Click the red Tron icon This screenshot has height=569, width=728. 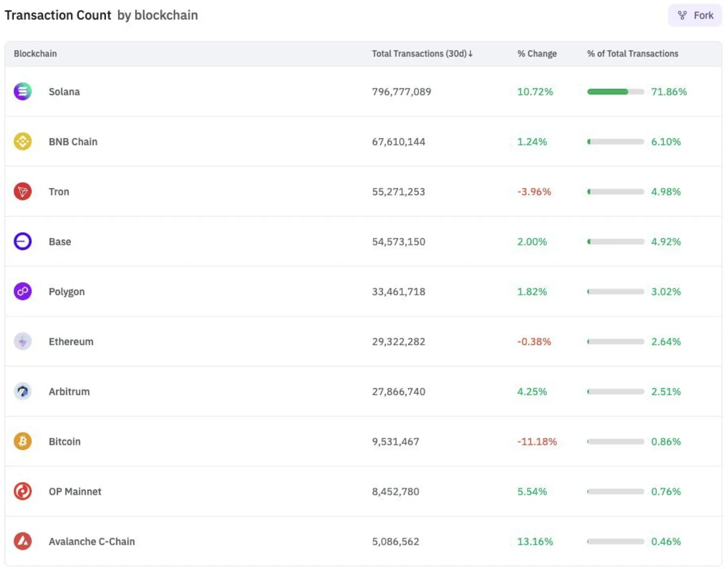pyautogui.click(x=23, y=192)
